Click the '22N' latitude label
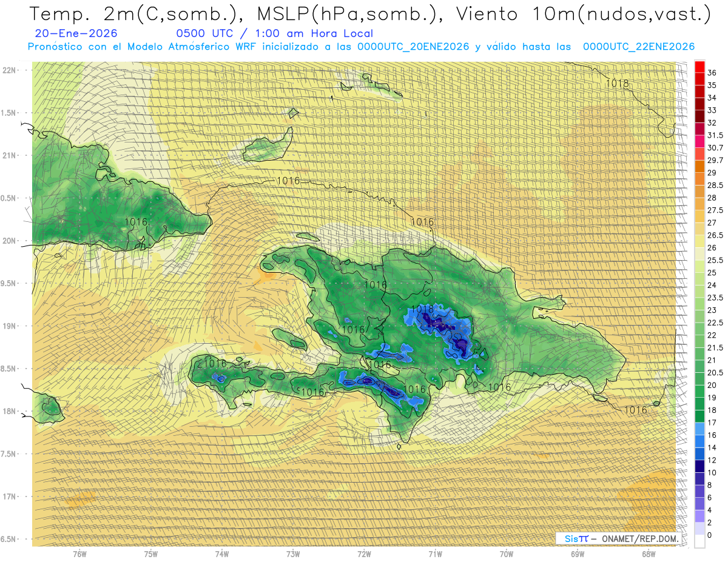 pyautogui.click(x=10, y=70)
